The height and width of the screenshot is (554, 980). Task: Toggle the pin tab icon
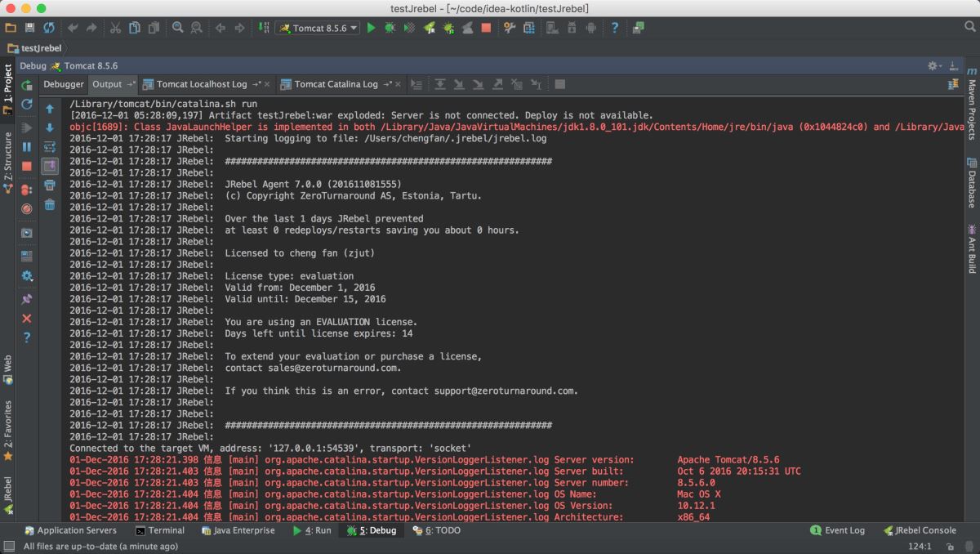tap(26, 299)
